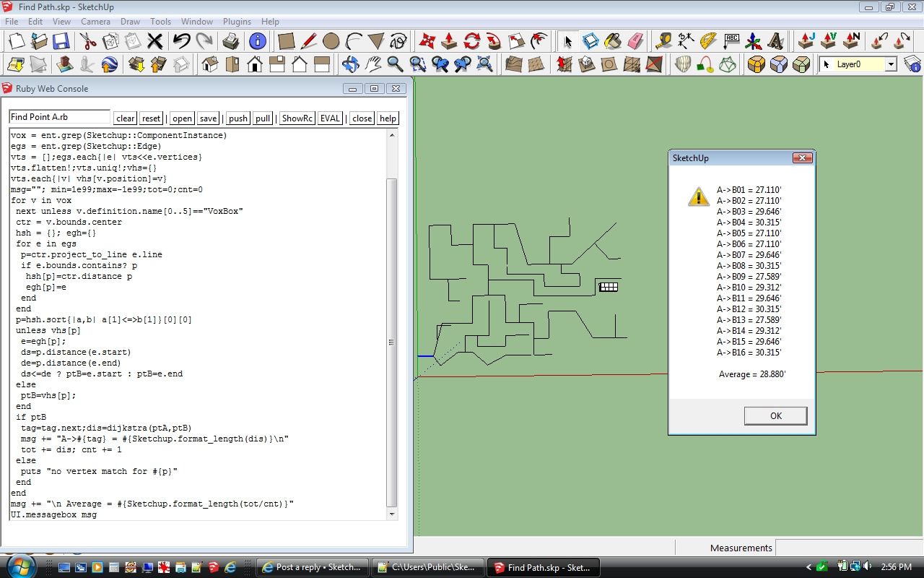Select the Follow Me tool
The image size is (924, 578).
coord(494,41)
